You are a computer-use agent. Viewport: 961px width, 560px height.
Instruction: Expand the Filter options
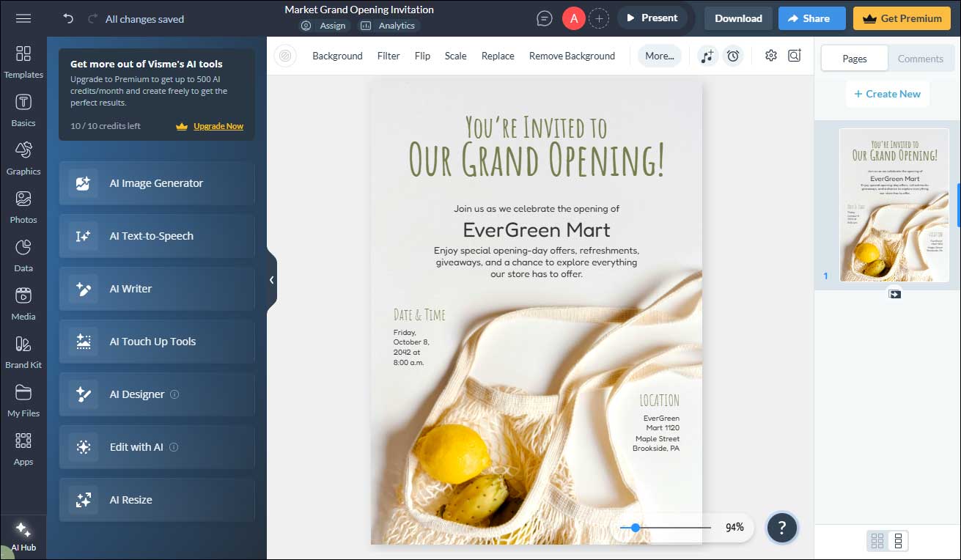[x=389, y=55]
